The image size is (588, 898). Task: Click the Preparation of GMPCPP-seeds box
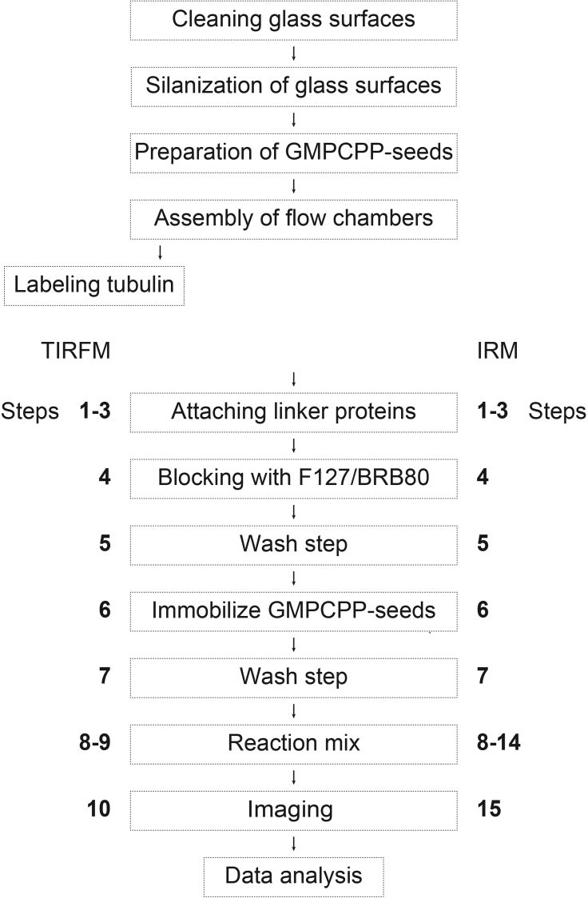(x=294, y=152)
